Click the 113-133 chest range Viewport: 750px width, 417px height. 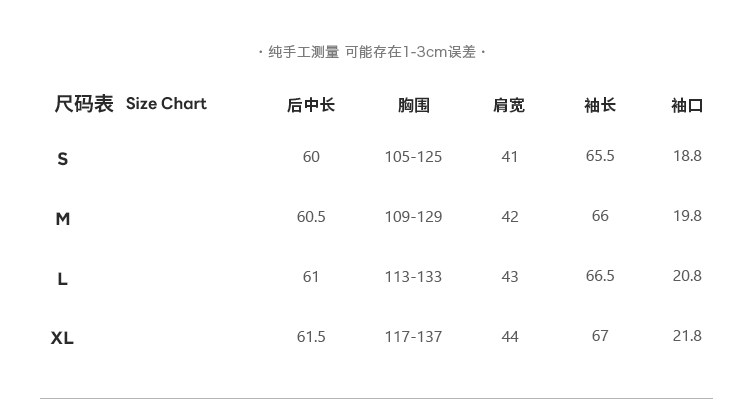pos(413,277)
